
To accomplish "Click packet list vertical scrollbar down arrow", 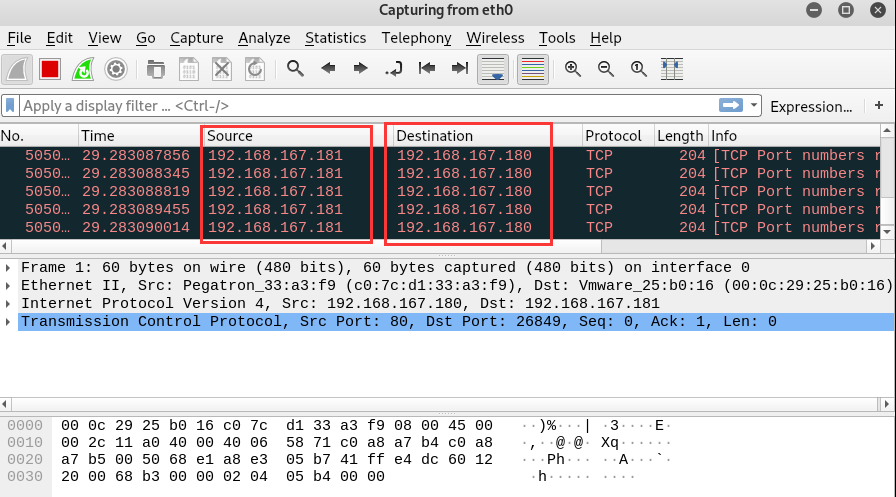I will (887, 232).
